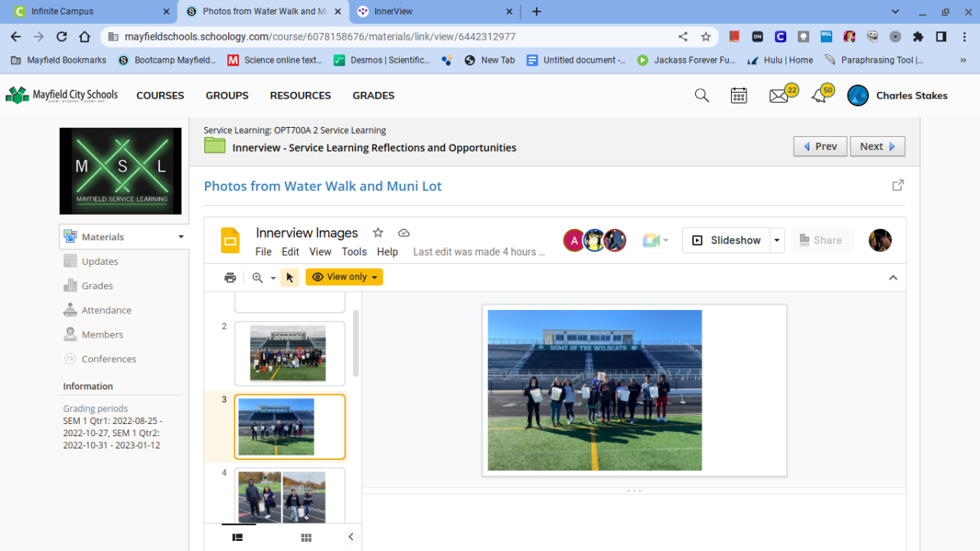The height and width of the screenshot is (551, 980).
Task: Expand the Materials sidebar dropdown
Action: coord(181,237)
